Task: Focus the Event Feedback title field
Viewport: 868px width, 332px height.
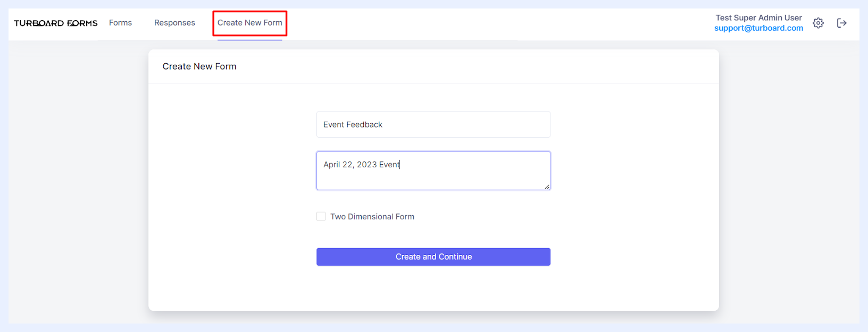Action: pyautogui.click(x=433, y=124)
